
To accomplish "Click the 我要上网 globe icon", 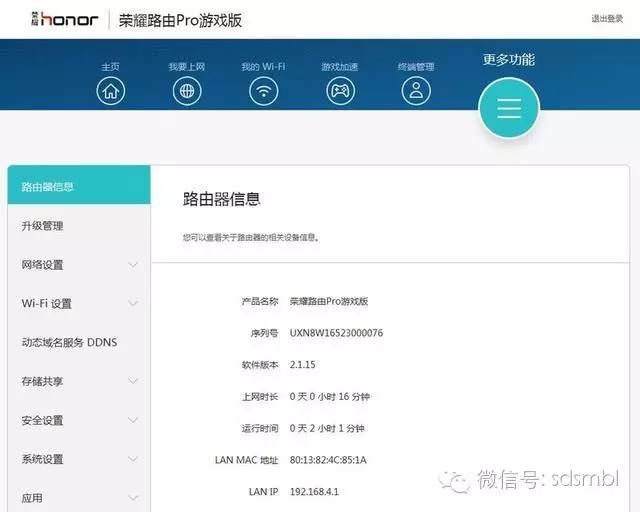I will click(x=187, y=91).
